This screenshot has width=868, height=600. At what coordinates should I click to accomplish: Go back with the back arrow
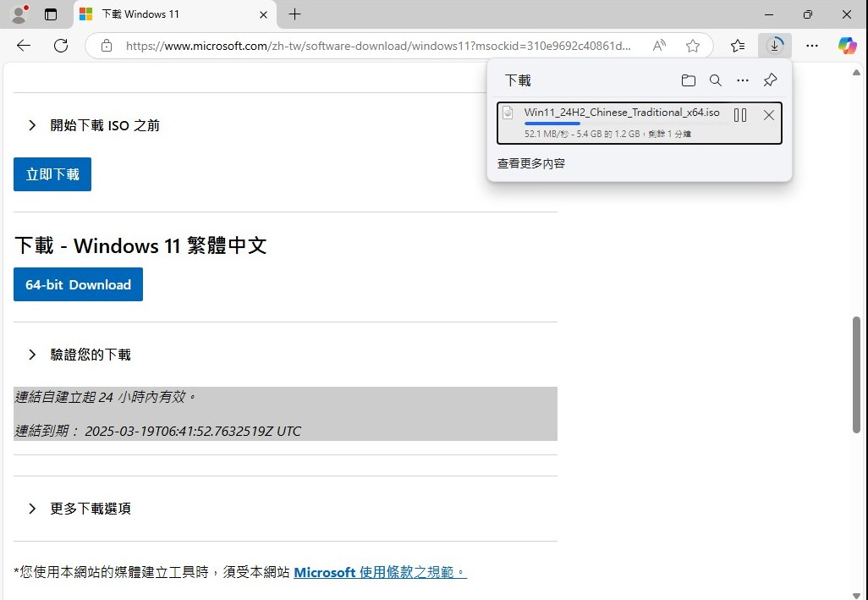pyautogui.click(x=24, y=46)
